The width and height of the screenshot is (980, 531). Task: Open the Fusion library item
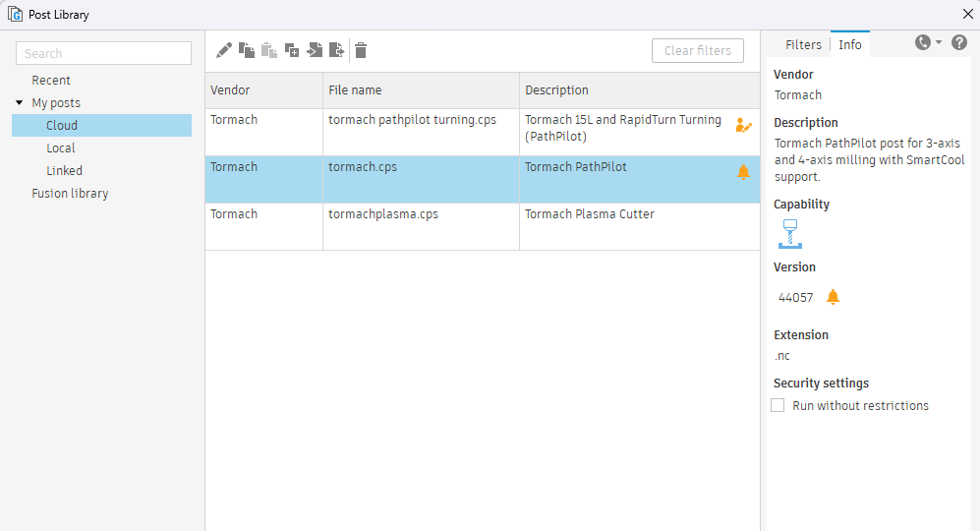pyautogui.click(x=70, y=194)
